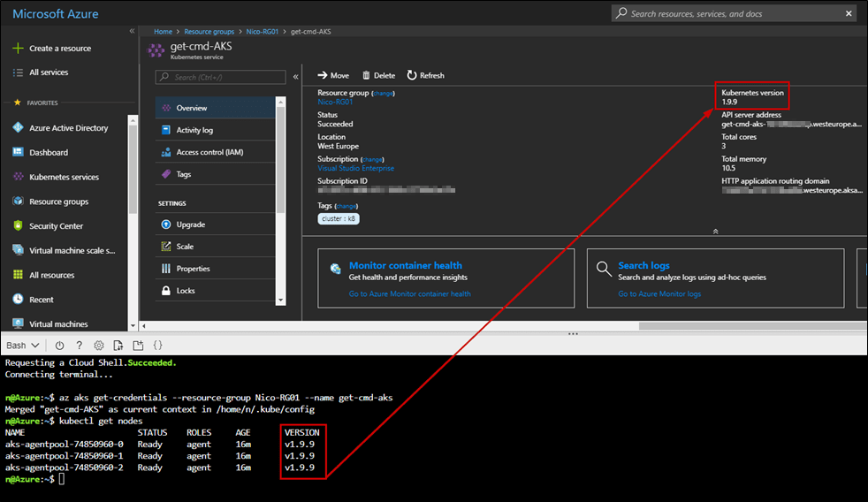The height and width of the screenshot is (502, 868).
Task: Collapse the resource menu double chevron
Action: [295, 77]
